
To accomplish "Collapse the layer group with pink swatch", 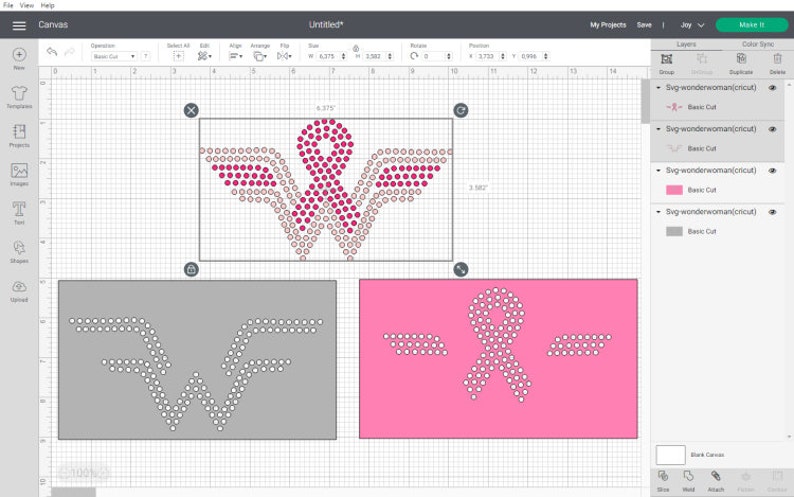I will (x=658, y=171).
